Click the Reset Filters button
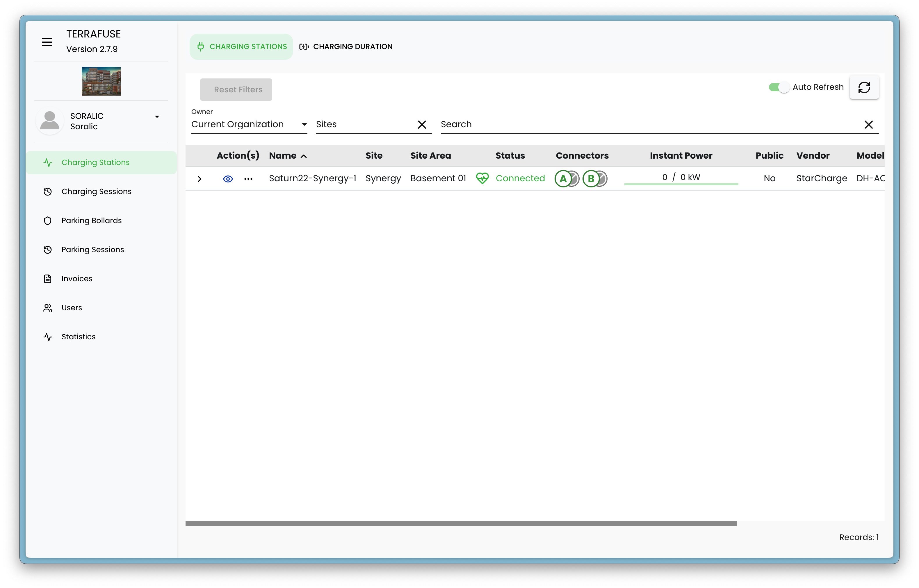This screenshot has height=588, width=919. [x=236, y=90]
